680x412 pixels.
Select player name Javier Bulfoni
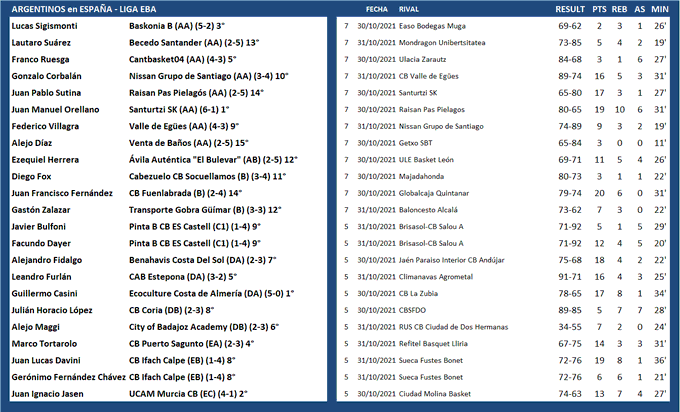coord(39,226)
